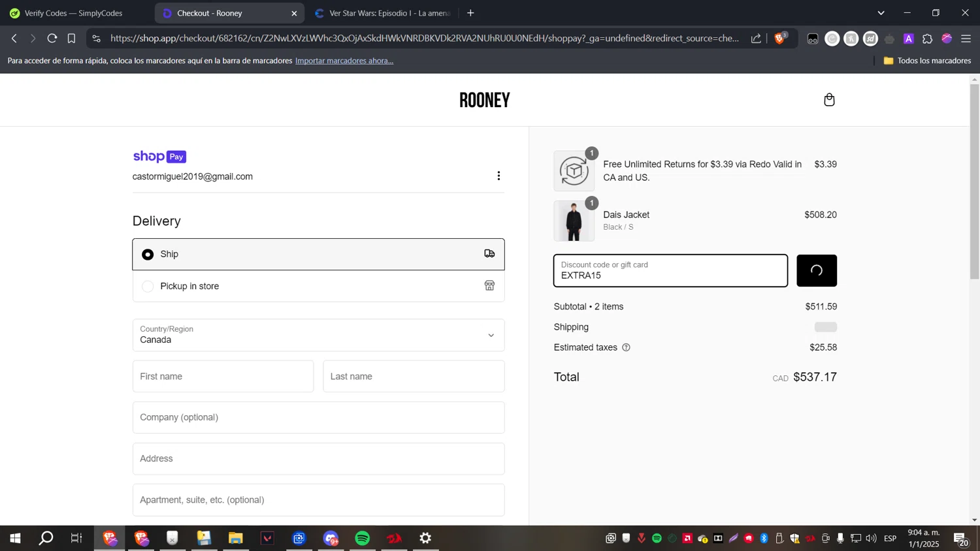Open site information in address bar
Viewport: 980px width, 551px height.
[97, 39]
